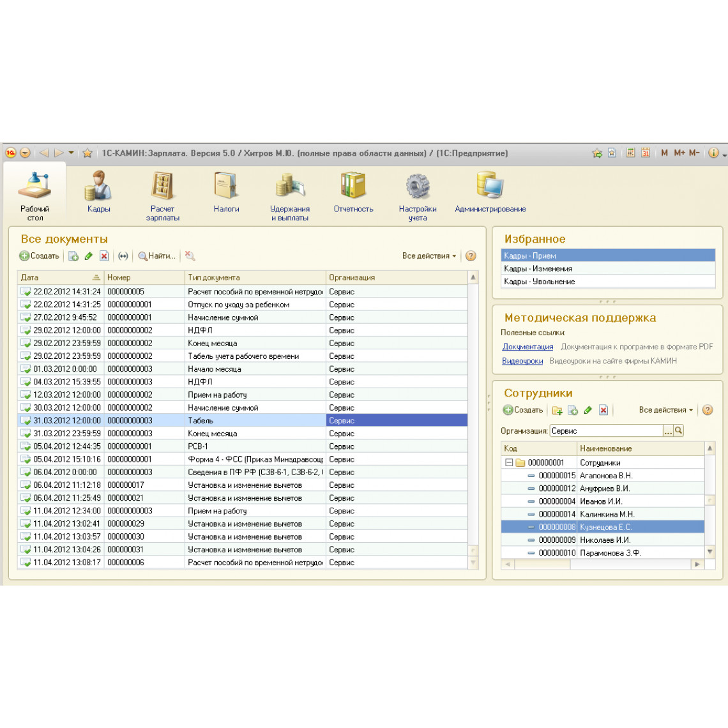Click the Табель учета рабочего времени cell

(x=255, y=356)
